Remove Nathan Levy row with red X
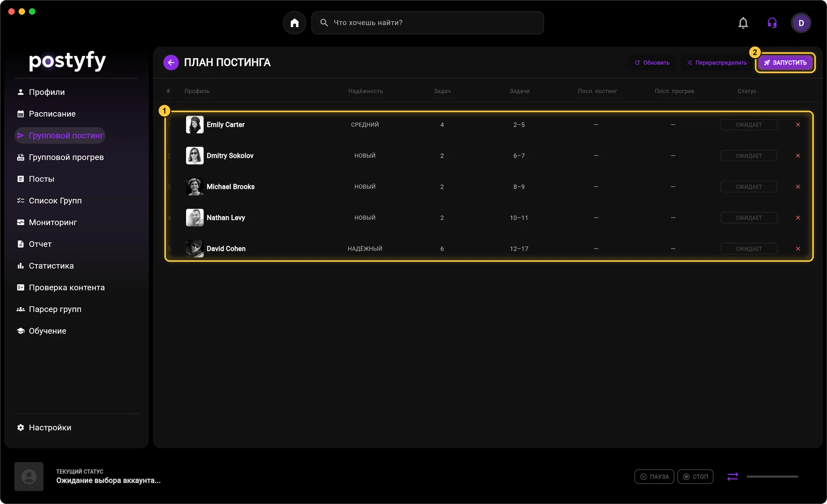This screenshot has height=504, width=827. [798, 217]
